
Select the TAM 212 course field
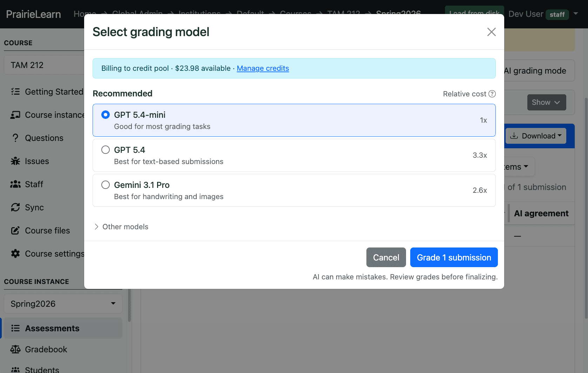tap(44, 65)
